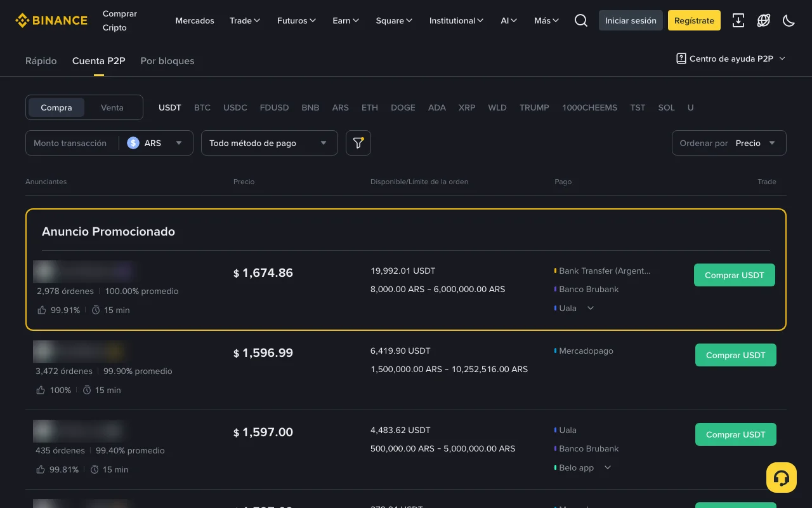812x508 pixels.
Task: Open the Comprar Cripto link
Action: [120, 20]
